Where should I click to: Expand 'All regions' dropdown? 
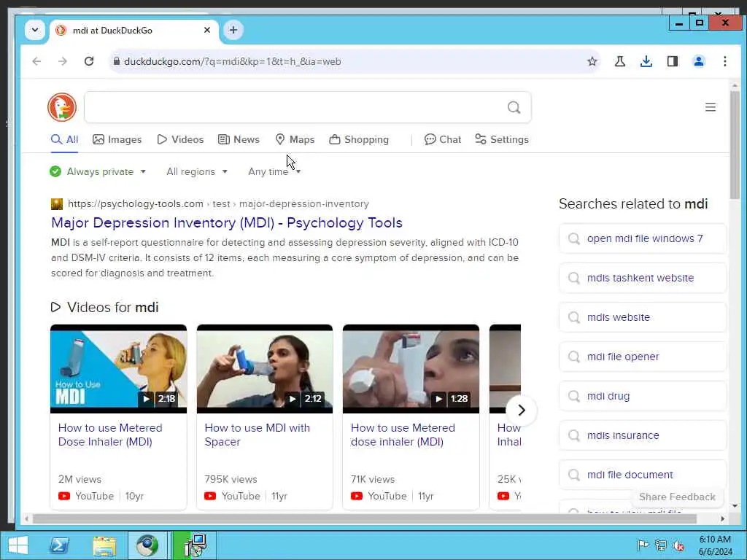pos(197,171)
